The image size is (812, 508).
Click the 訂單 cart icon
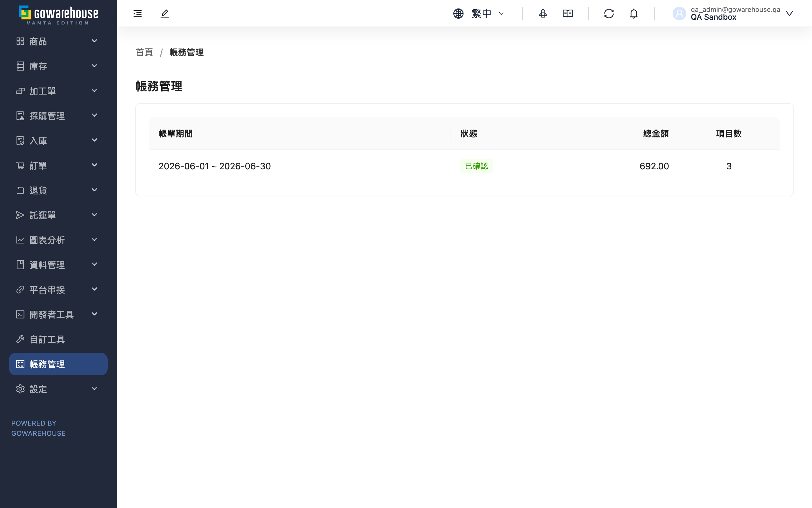click(20, 166)
